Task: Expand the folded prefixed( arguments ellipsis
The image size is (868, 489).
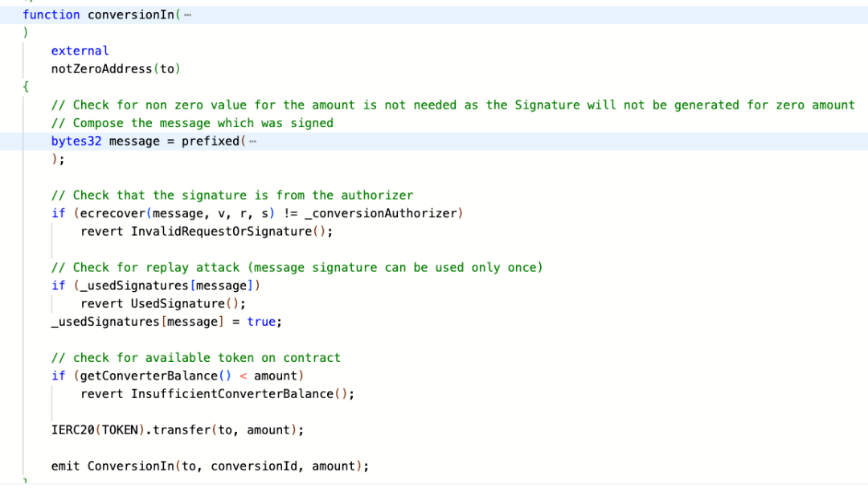Action: point(252,142)
